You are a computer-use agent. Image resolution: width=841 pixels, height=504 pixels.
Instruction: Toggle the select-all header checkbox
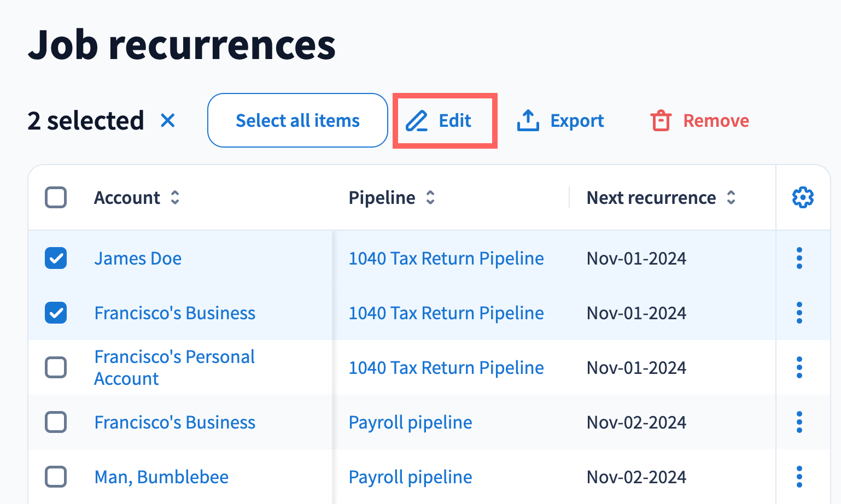tap(56, 197)
